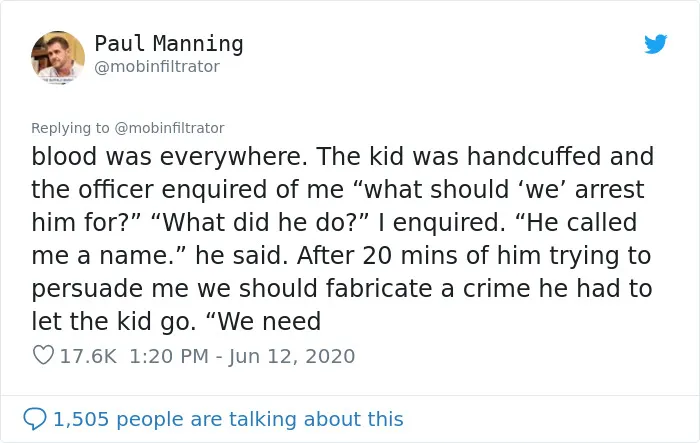Click 'After 20 mins' in the tweet
This screenshot has height=443, width=700.
point(370,255)
